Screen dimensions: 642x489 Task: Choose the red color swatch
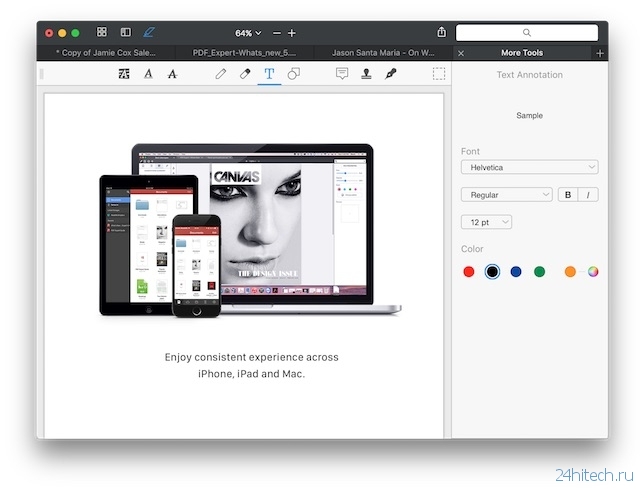coord(469,272)
